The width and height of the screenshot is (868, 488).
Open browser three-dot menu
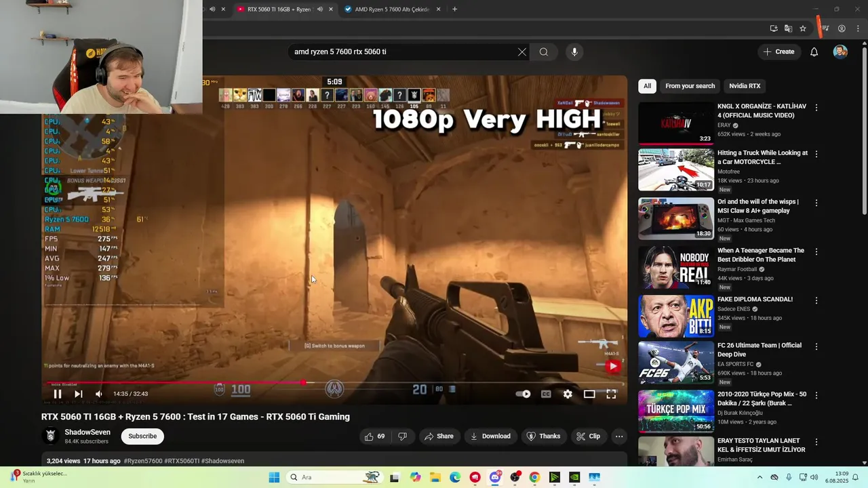859,28
